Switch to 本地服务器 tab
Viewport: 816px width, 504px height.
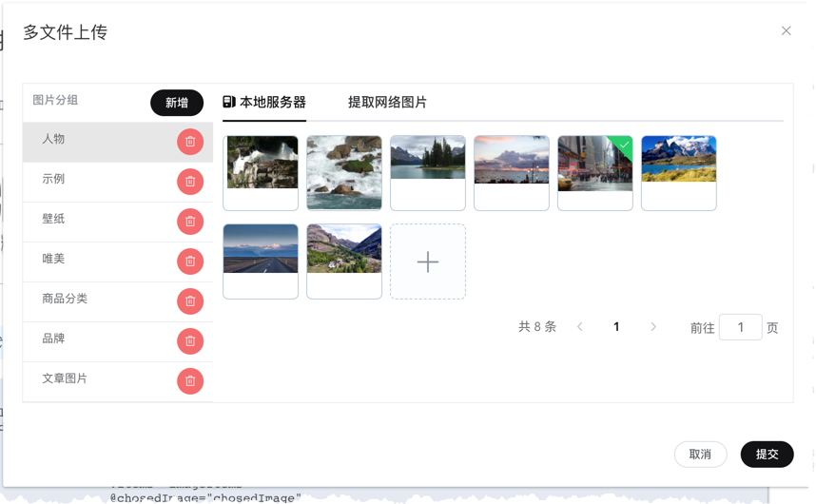264,102
